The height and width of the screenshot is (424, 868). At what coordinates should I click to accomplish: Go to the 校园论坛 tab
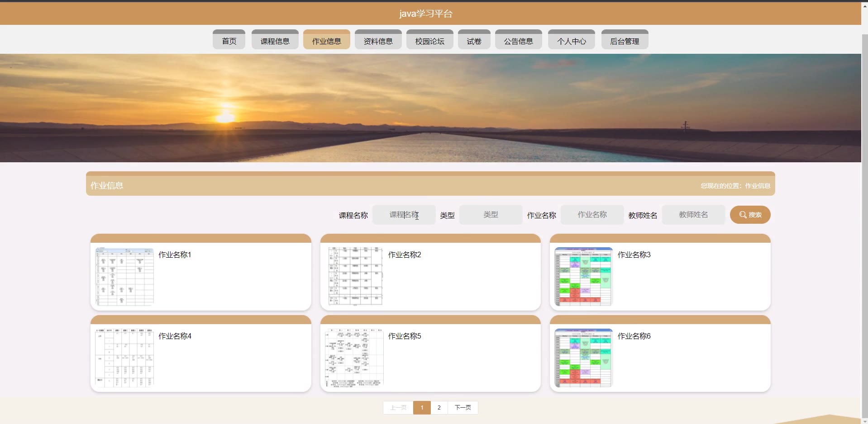[429, 41]
